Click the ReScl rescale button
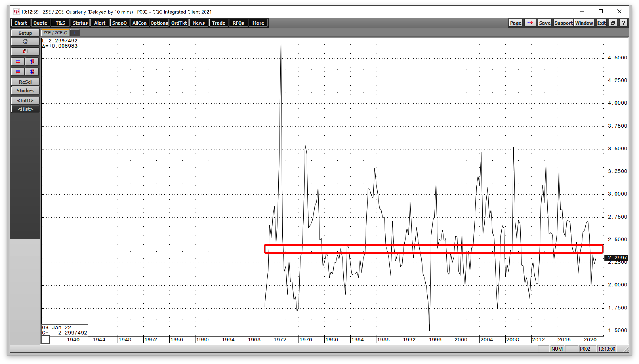Viewport: 639px width, 364px height. [25, 82]
